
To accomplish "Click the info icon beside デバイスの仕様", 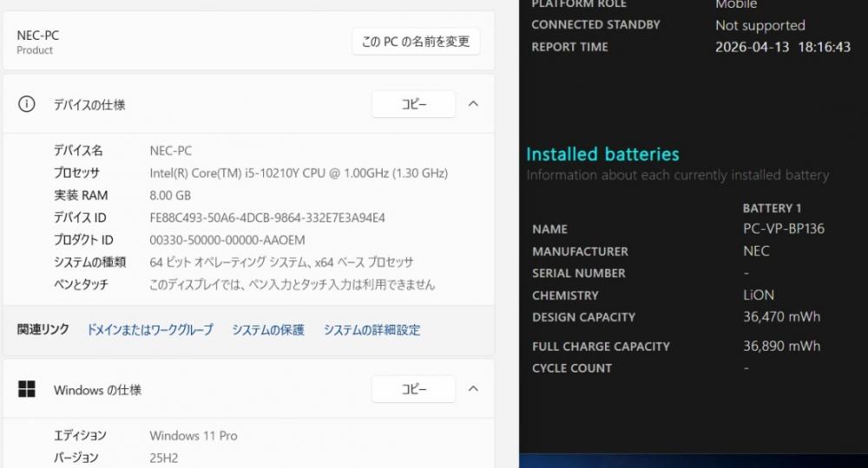I will [27, 104].
